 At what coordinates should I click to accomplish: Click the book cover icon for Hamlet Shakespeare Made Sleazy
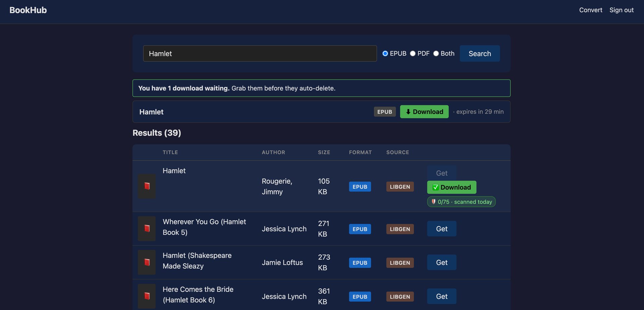pyautogui.click(x=147, y=262)
